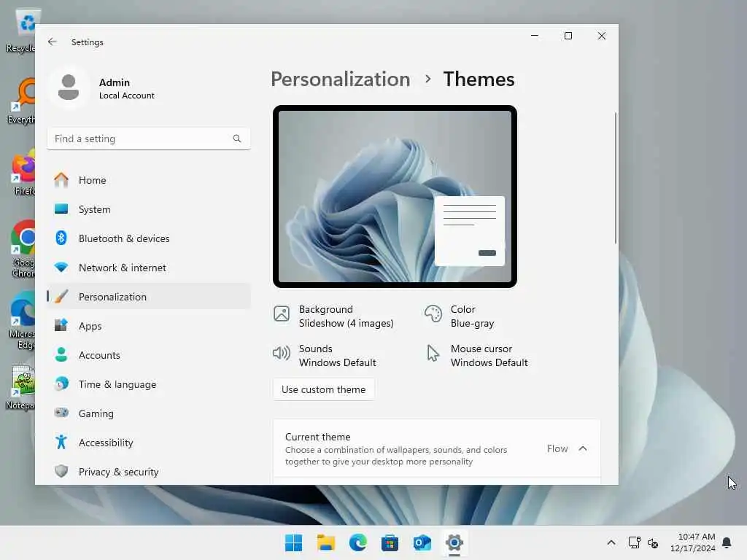Click the muted volume tray icon
The height and width of the screenshot is (560, 747).
[653, 542]
